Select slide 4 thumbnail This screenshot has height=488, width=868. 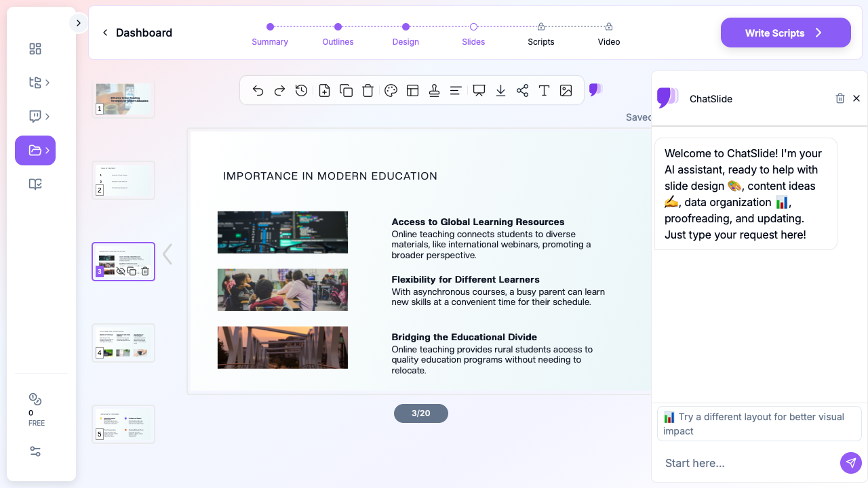coord(123,343)
